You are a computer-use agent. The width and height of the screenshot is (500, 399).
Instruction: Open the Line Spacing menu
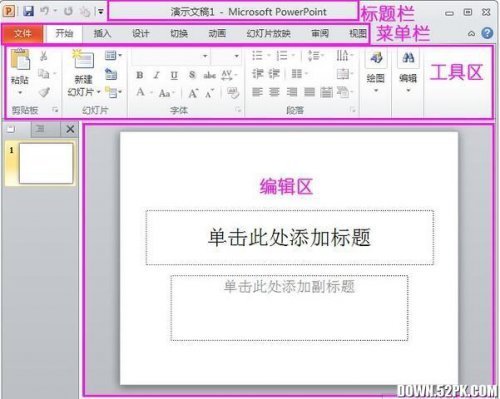pos(315,55)
